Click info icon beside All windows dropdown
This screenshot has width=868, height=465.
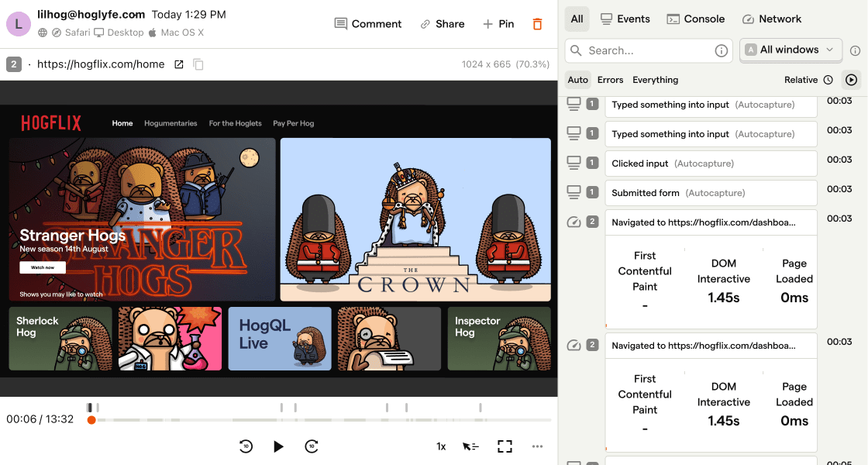pos(856,51)
